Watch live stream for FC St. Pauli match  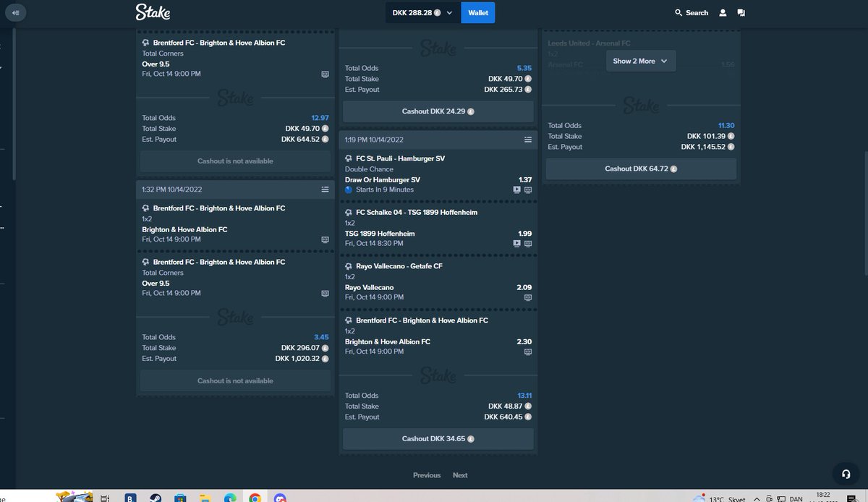516,190
